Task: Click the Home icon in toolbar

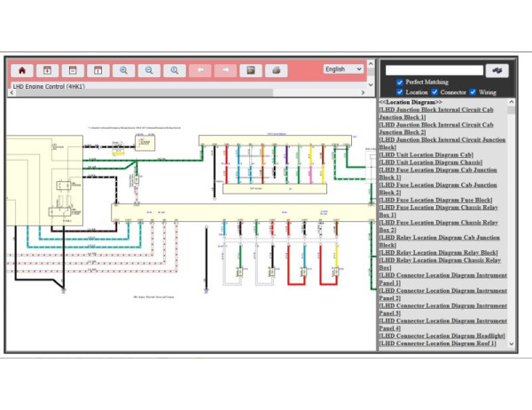Action: [x=21, y=70]
